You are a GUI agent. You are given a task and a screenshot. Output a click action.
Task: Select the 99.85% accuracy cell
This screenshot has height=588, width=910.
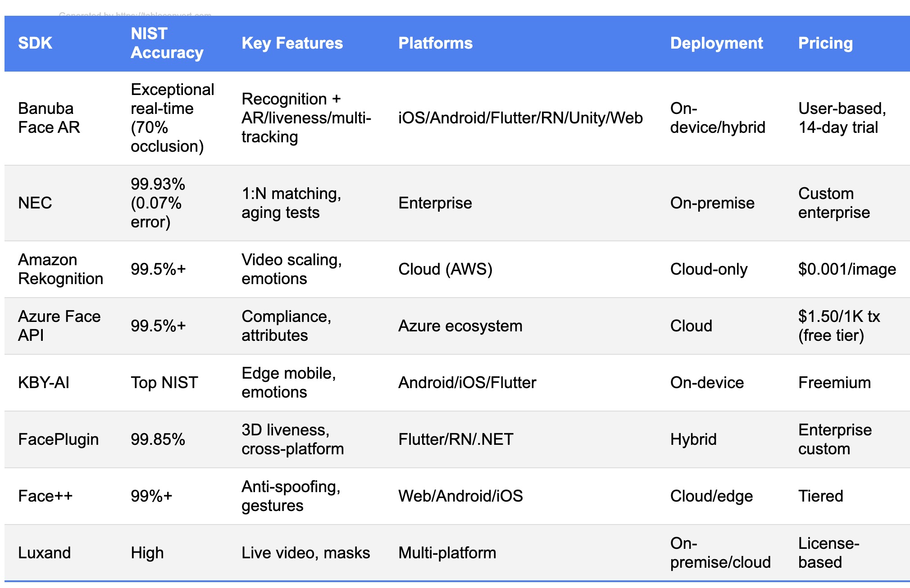coord(158,439)
